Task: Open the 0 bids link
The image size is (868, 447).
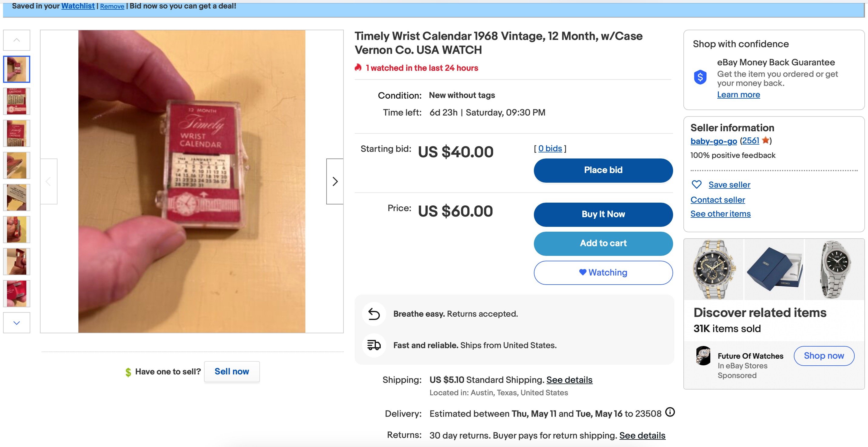Action: [x=550, y=148]
